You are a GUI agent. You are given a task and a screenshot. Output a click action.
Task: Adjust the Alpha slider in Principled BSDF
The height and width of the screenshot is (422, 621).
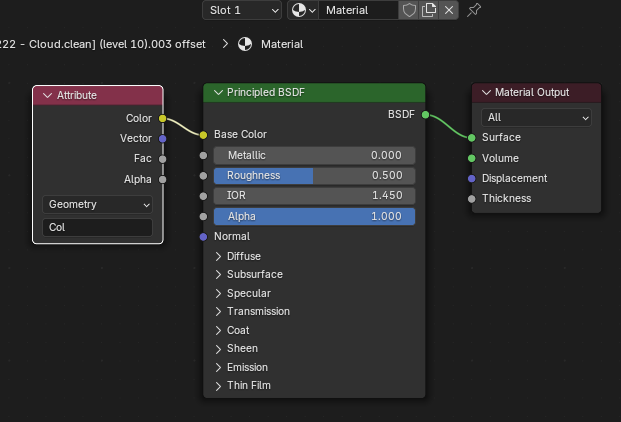click(314, 217)
